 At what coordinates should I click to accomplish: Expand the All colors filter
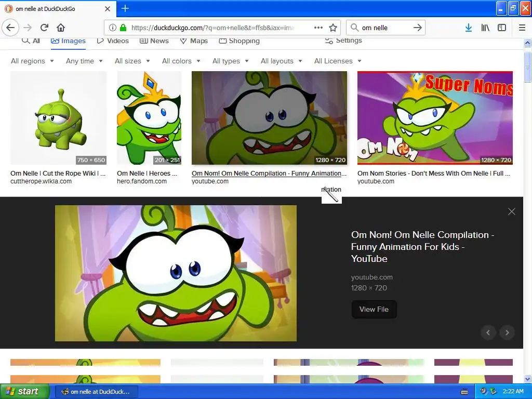pyautogui.click(x=181, y=61)
